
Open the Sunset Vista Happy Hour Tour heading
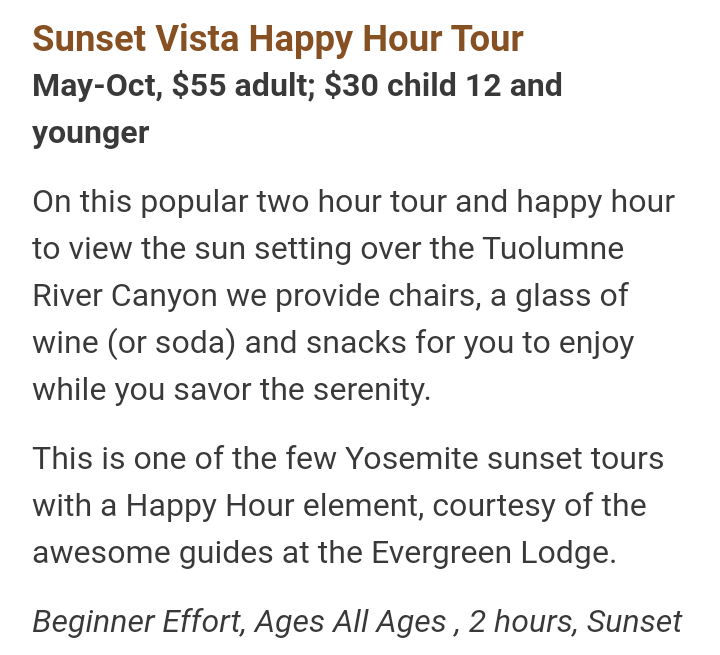[x=278, y=39]
